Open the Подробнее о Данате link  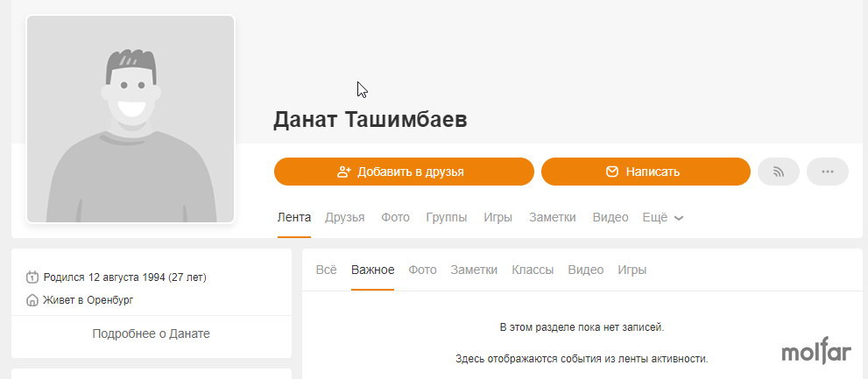click(152, 333)
